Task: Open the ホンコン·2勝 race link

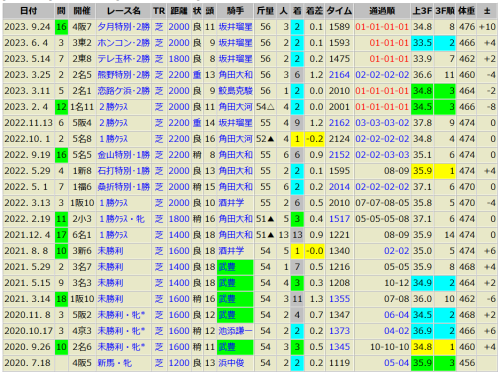Action: coord(124,43)
